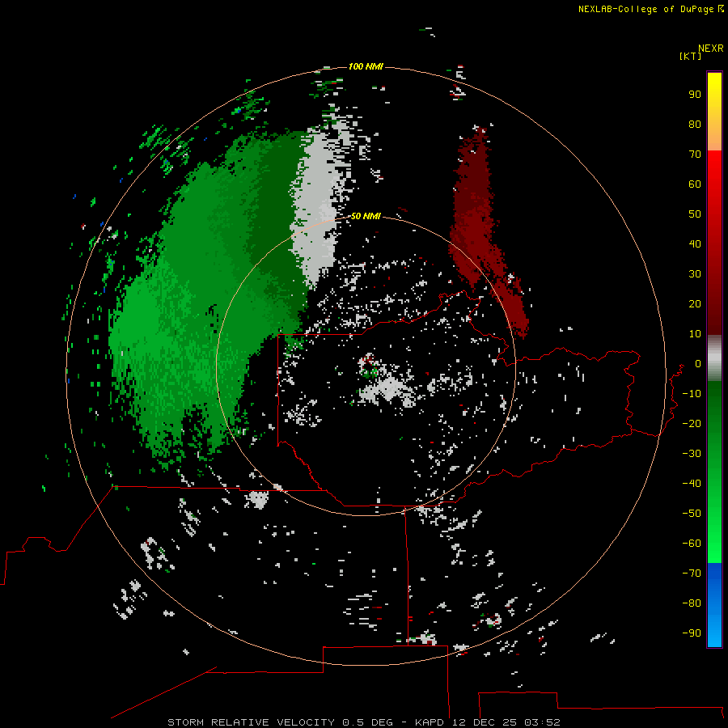This screenshot has width=728, height=728.
Task: Click the 50 NMI range ring label
Action: 366,216
